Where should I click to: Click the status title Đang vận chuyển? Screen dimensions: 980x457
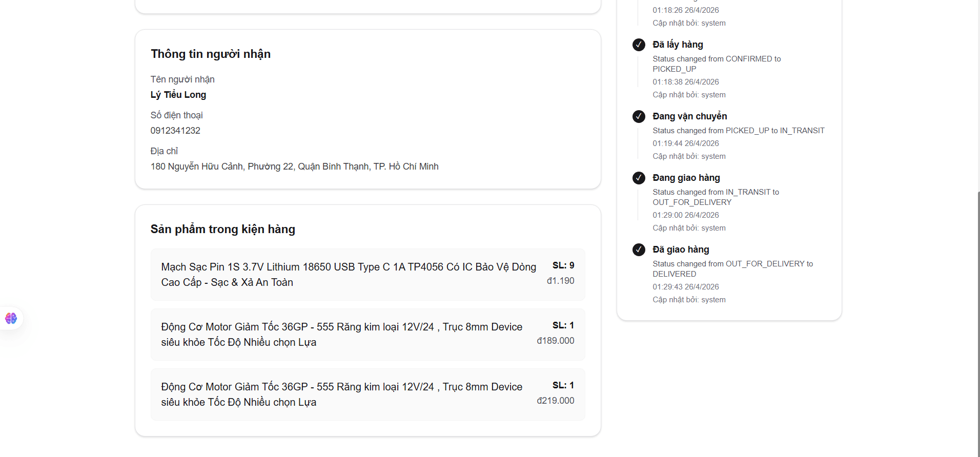(690, 116)
